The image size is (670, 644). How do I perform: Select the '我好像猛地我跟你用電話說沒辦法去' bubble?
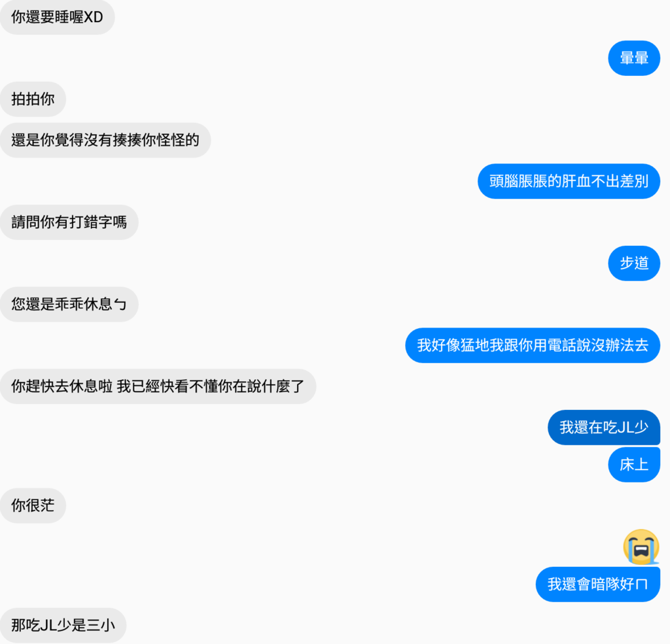coord(533,345)
